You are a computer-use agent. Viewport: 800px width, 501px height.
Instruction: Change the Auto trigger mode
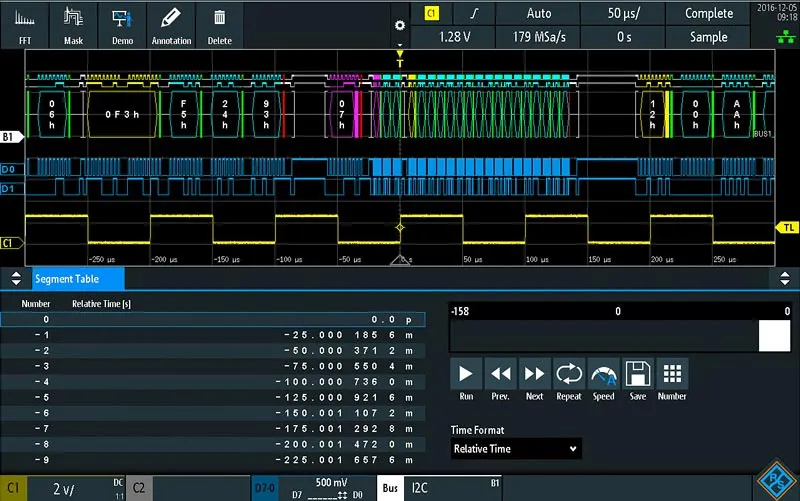[538, 13]
